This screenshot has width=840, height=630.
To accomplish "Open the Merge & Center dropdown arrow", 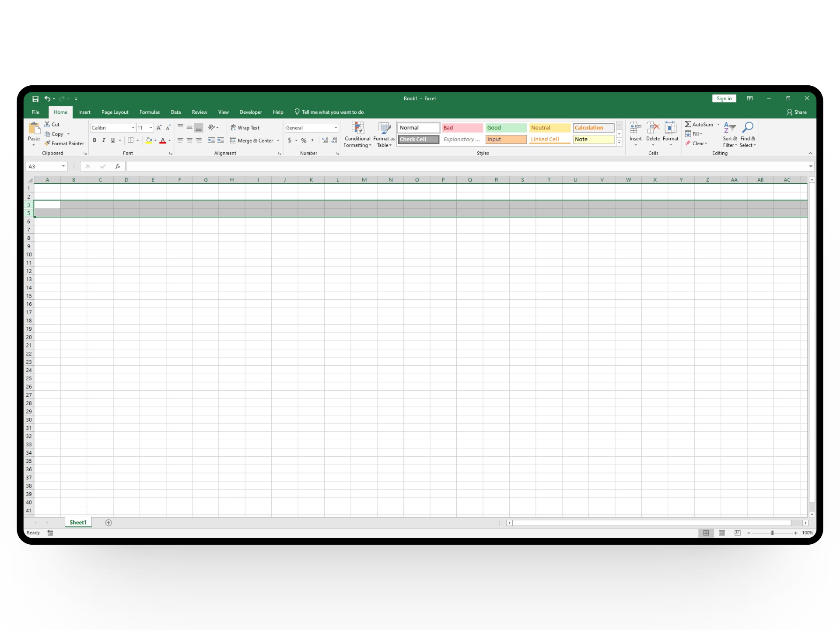I will pyautogui.click(x=278, y=140).
